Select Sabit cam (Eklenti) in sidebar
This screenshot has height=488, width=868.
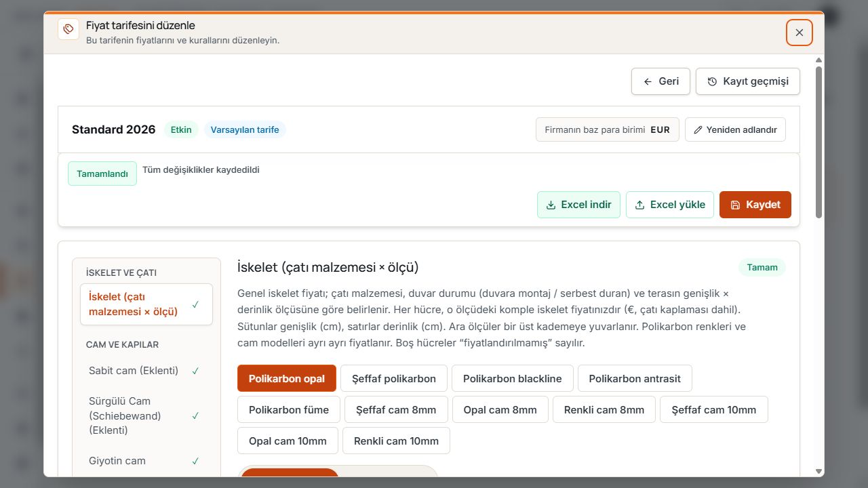[146, 371]
